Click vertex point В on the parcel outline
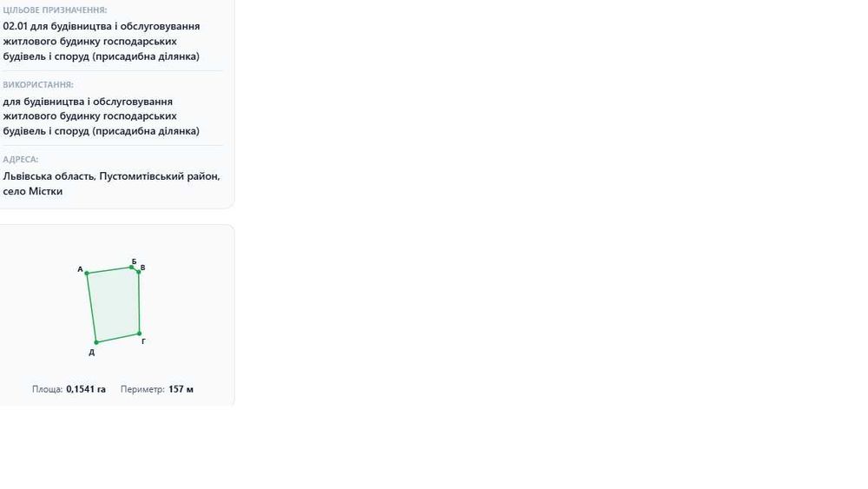This screenshot has width=868, height=489. (139, 272)
